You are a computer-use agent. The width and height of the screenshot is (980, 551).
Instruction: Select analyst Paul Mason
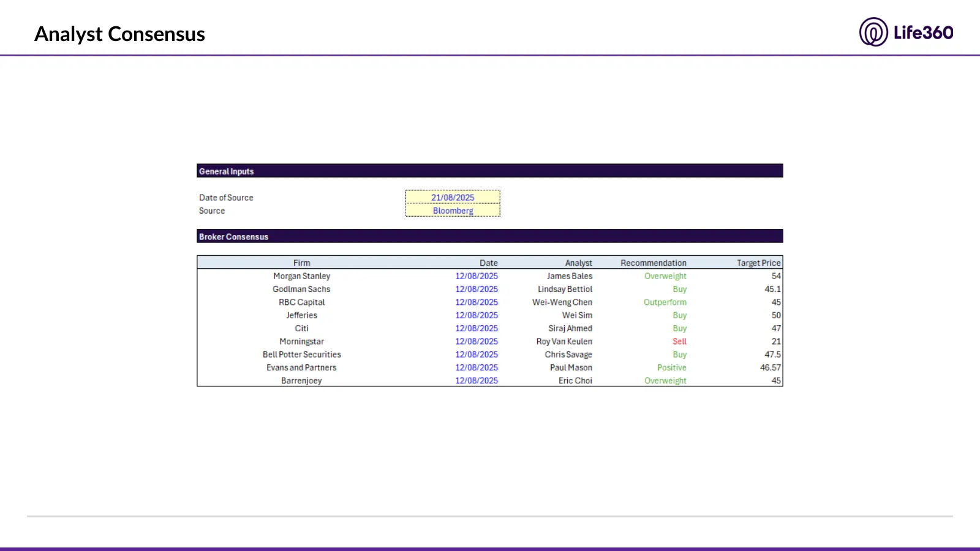point(571,367)
